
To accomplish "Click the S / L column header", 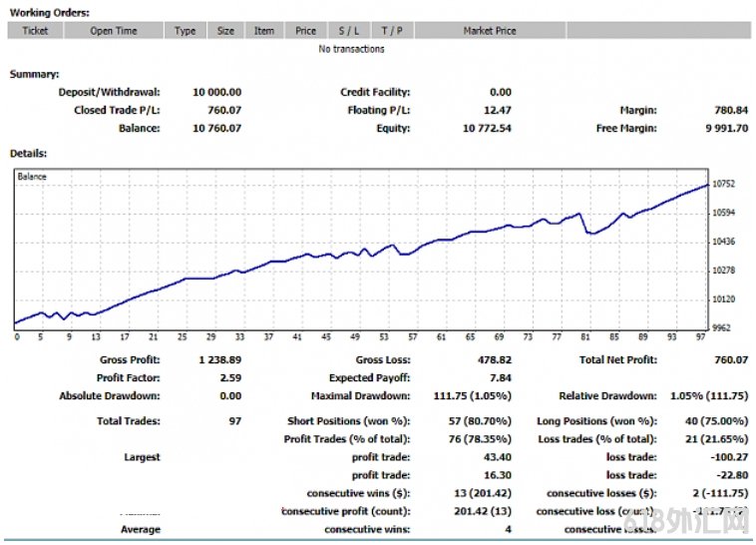I will [349, 31].
